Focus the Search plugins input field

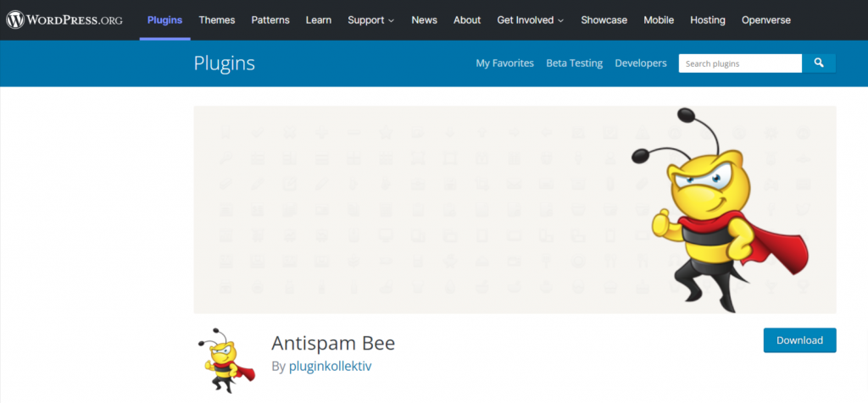click(740, 63)
